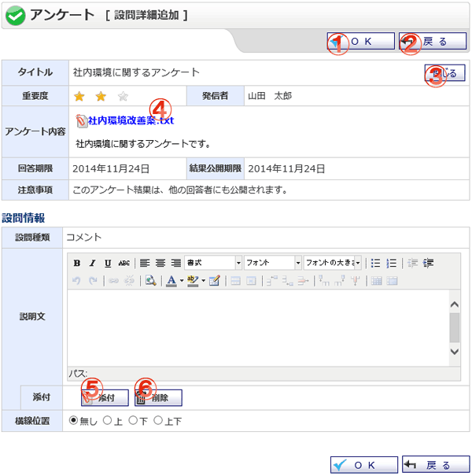Click the table cell properties icon

pos(251,281)
